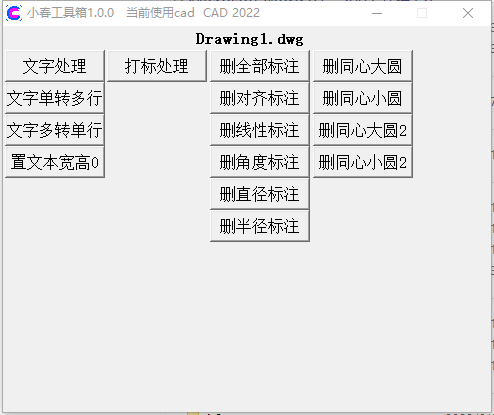The image size is (494, 415).
Task: Delete angle dimensions with 删角度标注
Action: click(x=260, y=162)
